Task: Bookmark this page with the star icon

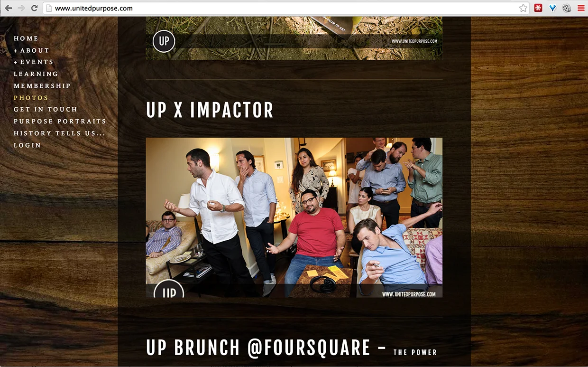Action: coord(523,8)
